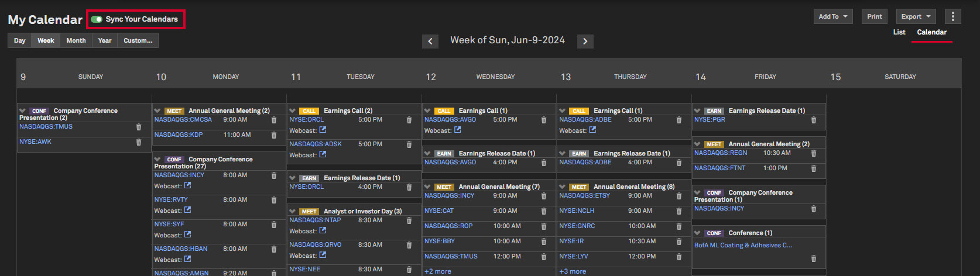980x276 pixels.
Task: Switch to List view
Action: [899, 32]
